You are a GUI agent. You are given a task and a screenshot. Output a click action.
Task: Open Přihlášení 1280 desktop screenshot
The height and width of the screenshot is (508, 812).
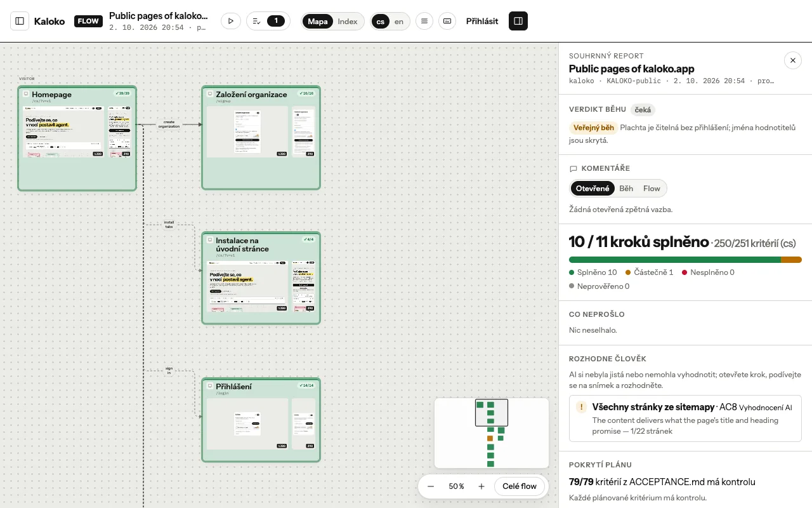[247, 424]
